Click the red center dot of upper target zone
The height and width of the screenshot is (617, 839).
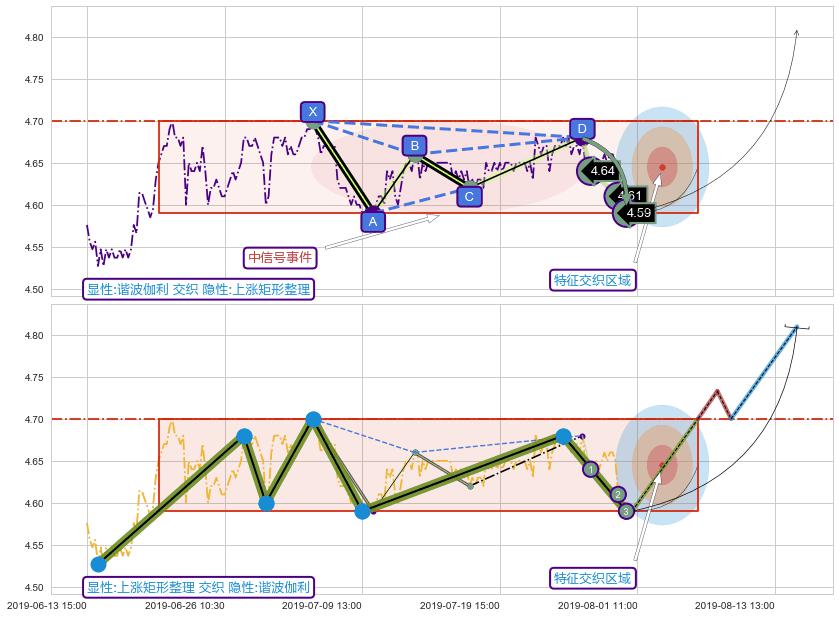tap(662, 167)
